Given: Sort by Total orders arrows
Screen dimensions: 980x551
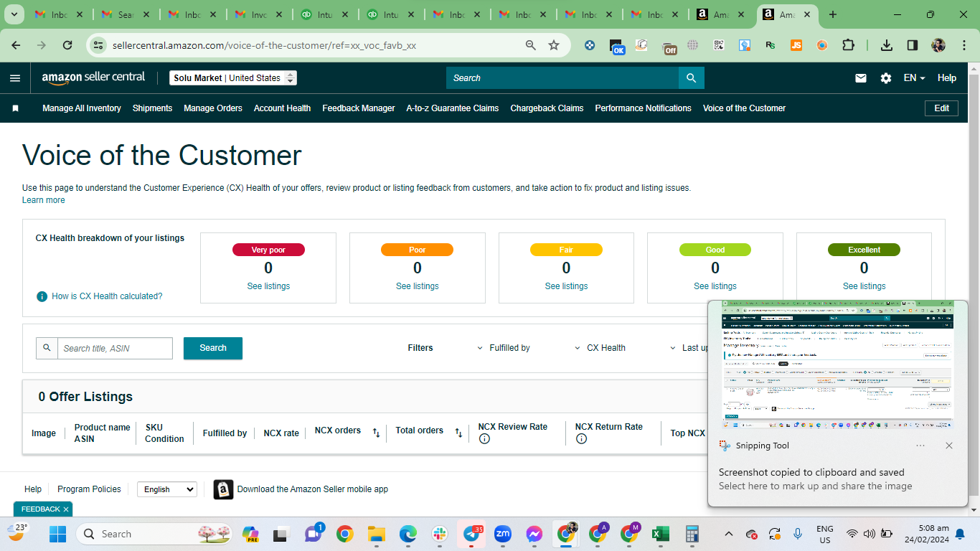Looking at the screenshot, I should (458, 433).
